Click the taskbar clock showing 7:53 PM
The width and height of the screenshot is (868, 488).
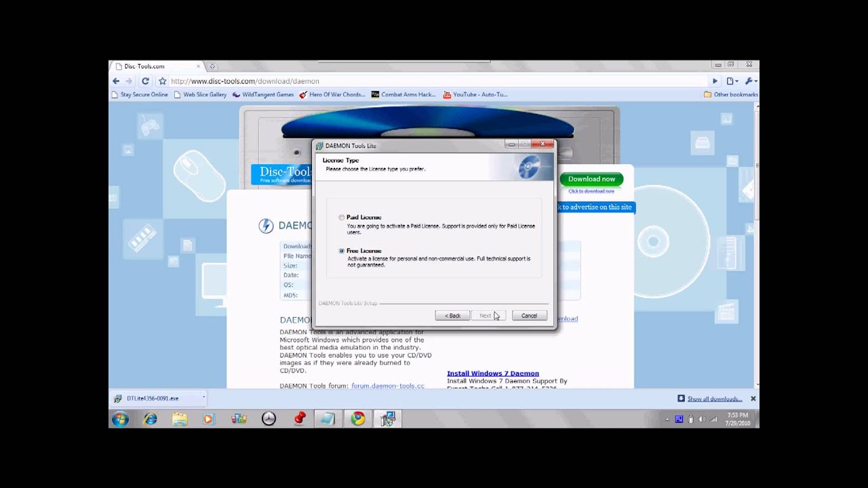737,419
